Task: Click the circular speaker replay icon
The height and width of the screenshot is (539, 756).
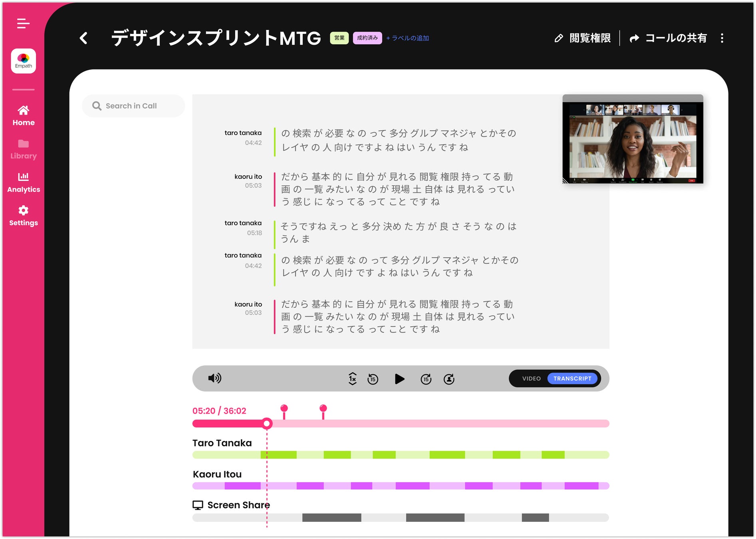Action: pyautogui.click(x=449, y=379)
